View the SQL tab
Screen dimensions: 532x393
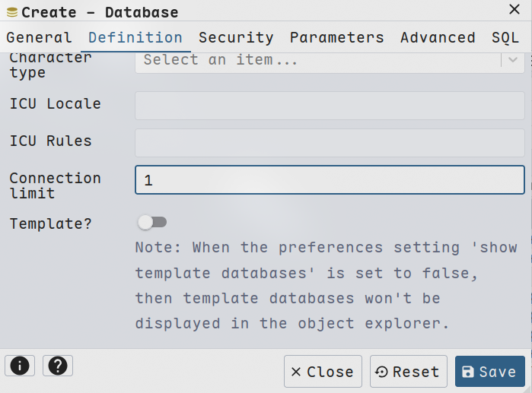coord(505,37)
